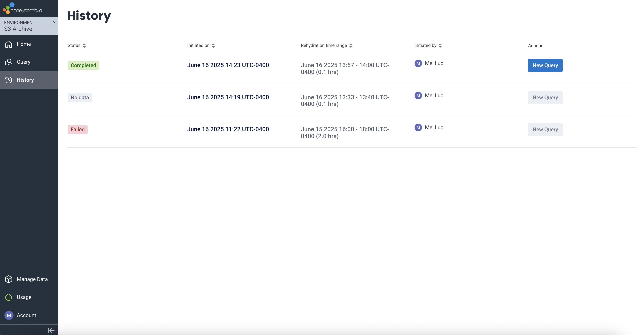
Task: Select the History menu item
Action: pyautogui.click(x=29, y=80)
